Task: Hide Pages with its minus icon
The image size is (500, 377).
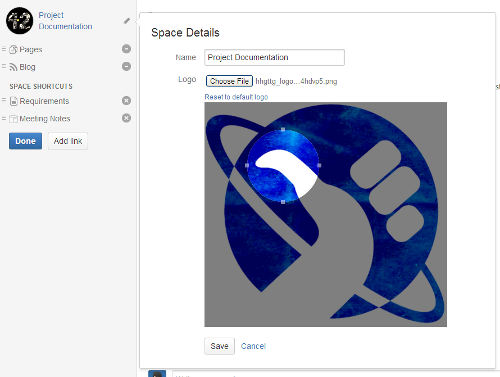Action: 126,49
